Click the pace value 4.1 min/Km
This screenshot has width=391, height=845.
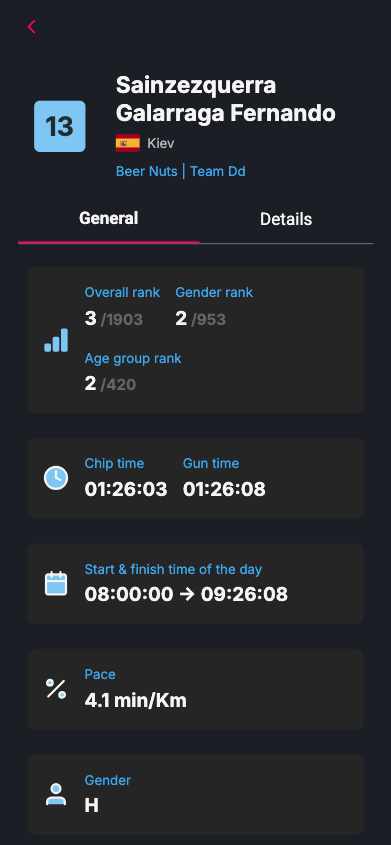[136, 700]
